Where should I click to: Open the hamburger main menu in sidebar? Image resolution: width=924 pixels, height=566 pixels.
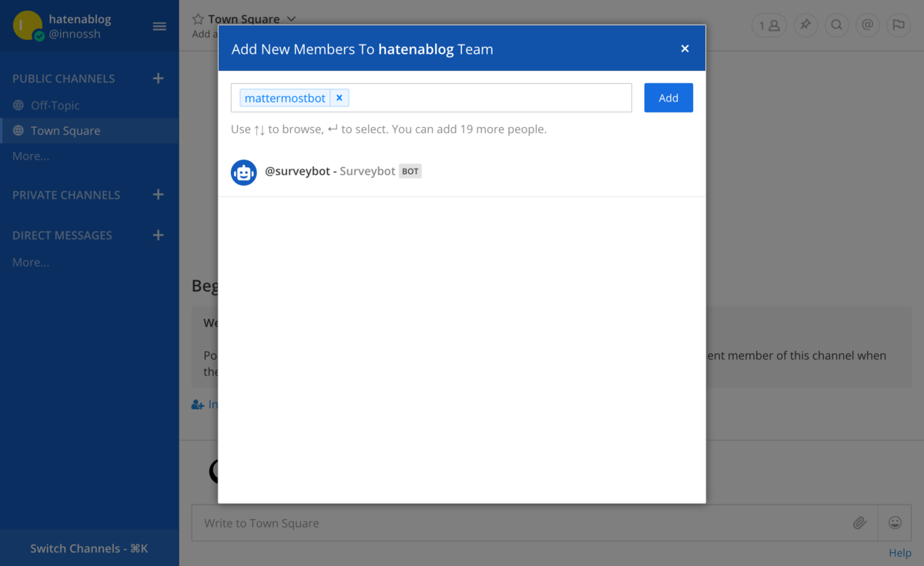159,26
